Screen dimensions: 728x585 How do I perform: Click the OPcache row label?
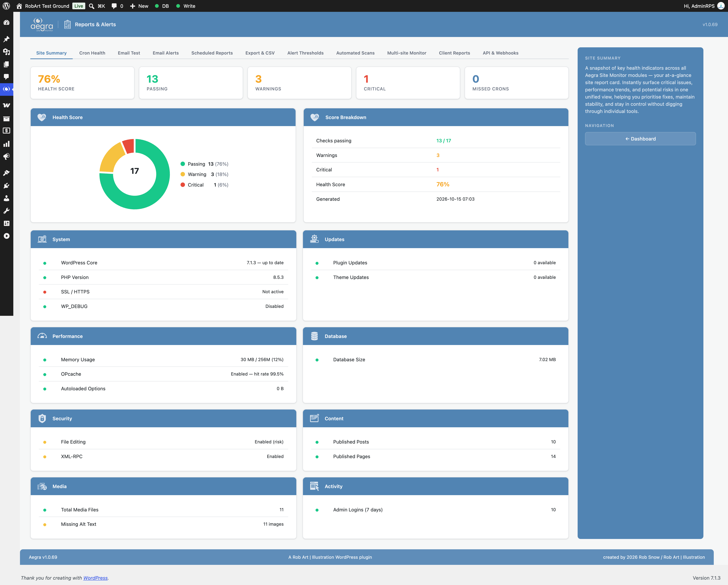click(71, 374)
